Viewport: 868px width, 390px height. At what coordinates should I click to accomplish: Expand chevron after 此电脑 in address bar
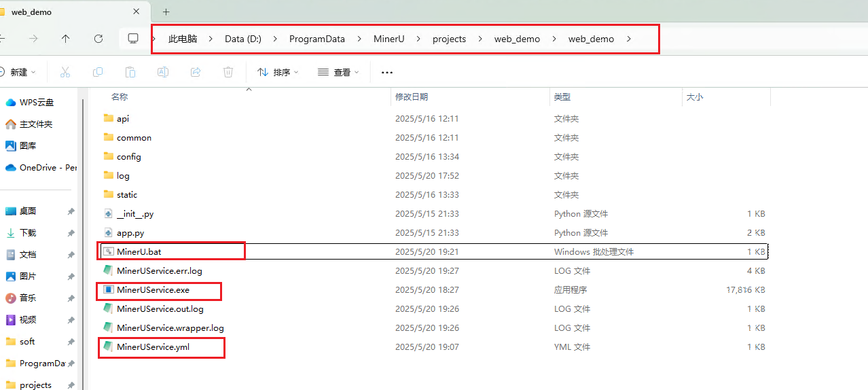coord(211,39)
